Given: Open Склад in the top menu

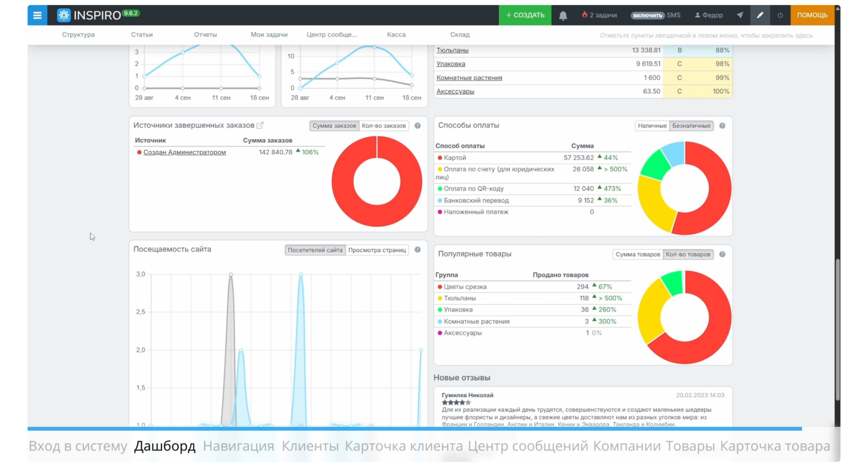Looking at the screenshot, I should pos(460,35).
